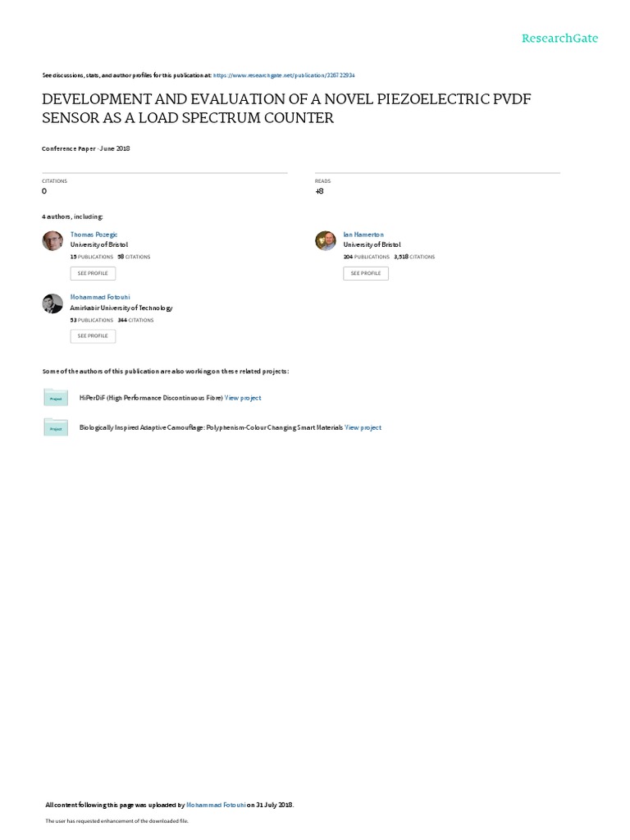Click the Biologically Inspired Camouflage project icon
Image resolution: width=630 pixels, height=840 pixels.
[55, 427]
